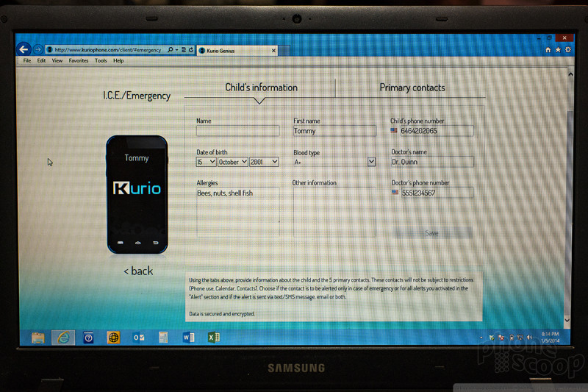Open the Tools menu
Image resolution: width=588 pixels, height=392 pixels.
pyautogui.click(x=101, y=60)
